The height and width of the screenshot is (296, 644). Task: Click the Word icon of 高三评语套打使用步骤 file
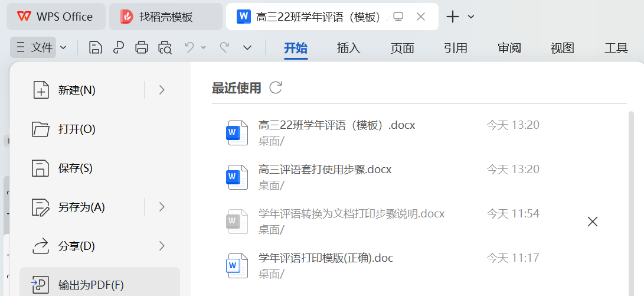pyautogui.click(x=237, y=178)
